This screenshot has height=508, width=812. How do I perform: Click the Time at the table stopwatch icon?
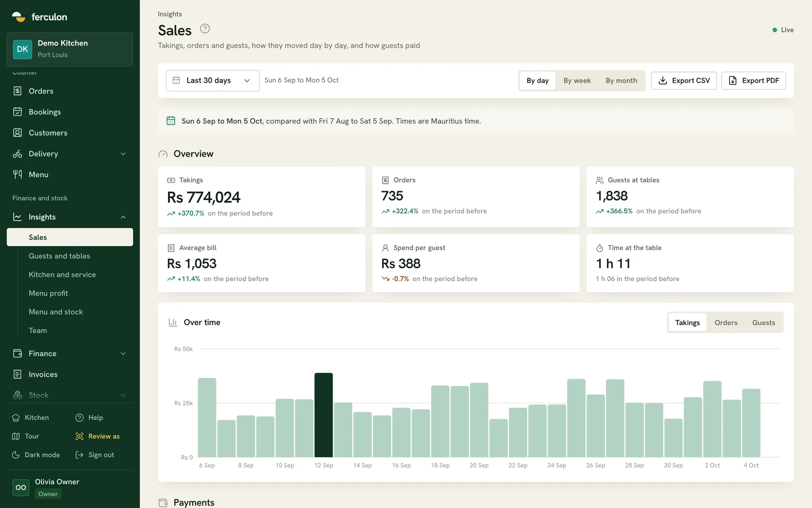(600, 248)
